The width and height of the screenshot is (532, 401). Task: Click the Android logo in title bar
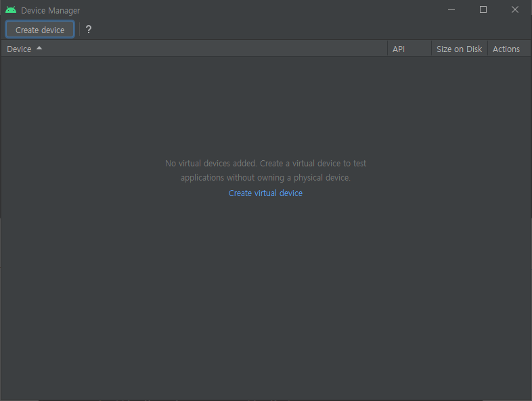coord(11,10)
